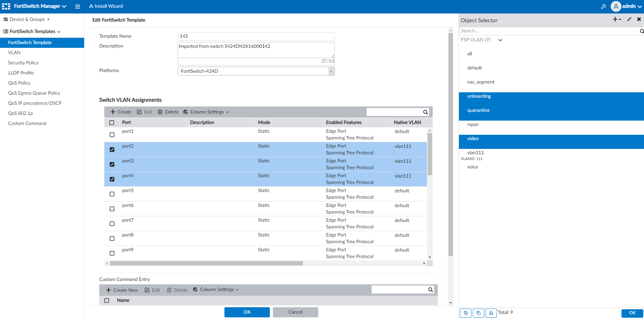Click the VLAN Assignments search magnifier icon
644x318 pixels.
pyautogui.click(x=426, y=112)
